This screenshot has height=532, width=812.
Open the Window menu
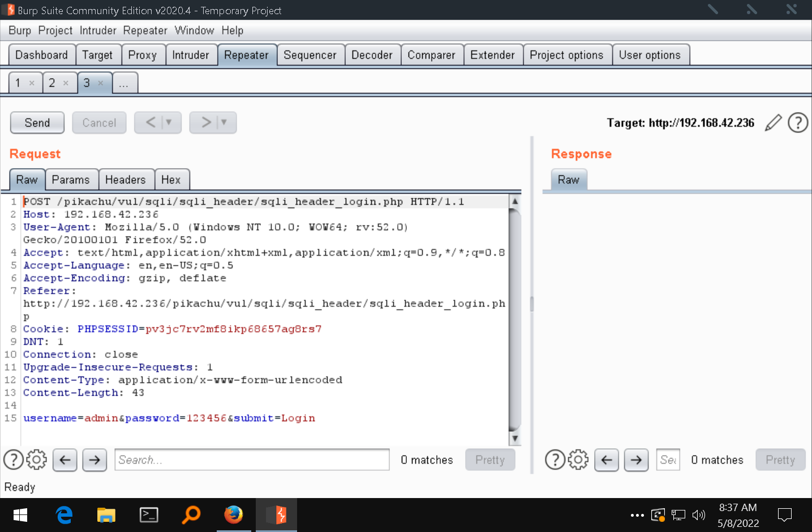[194, 31]
